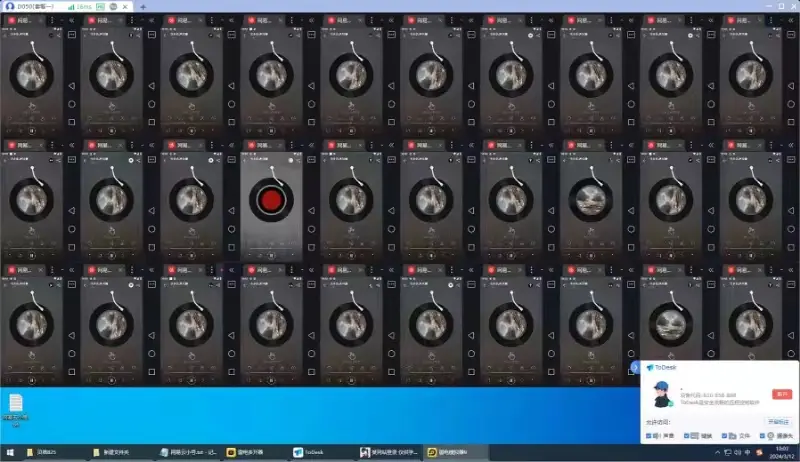
Task: Open the Windows Start menu
Action: coord(10,452)
